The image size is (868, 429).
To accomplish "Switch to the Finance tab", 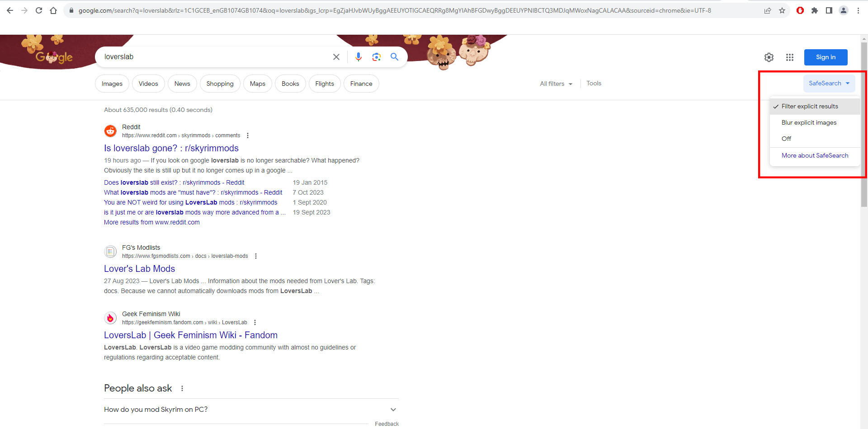I will [x=361, y=84].
